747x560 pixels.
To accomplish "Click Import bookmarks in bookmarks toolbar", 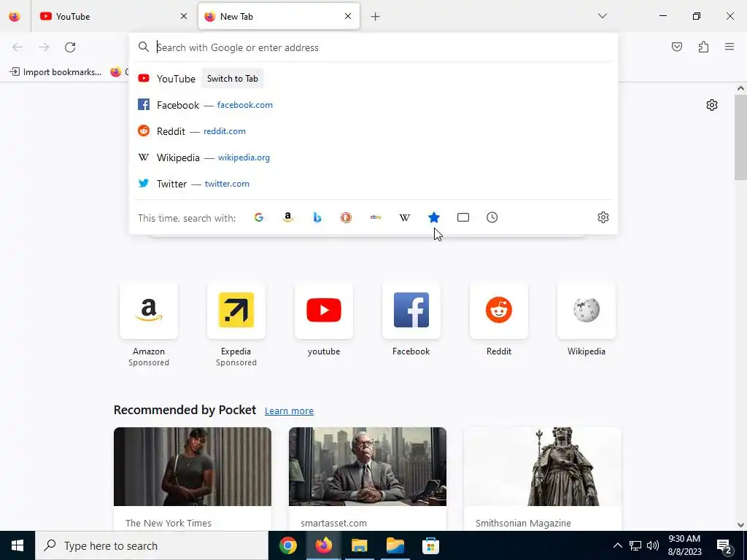I will [x=55, y=72].
